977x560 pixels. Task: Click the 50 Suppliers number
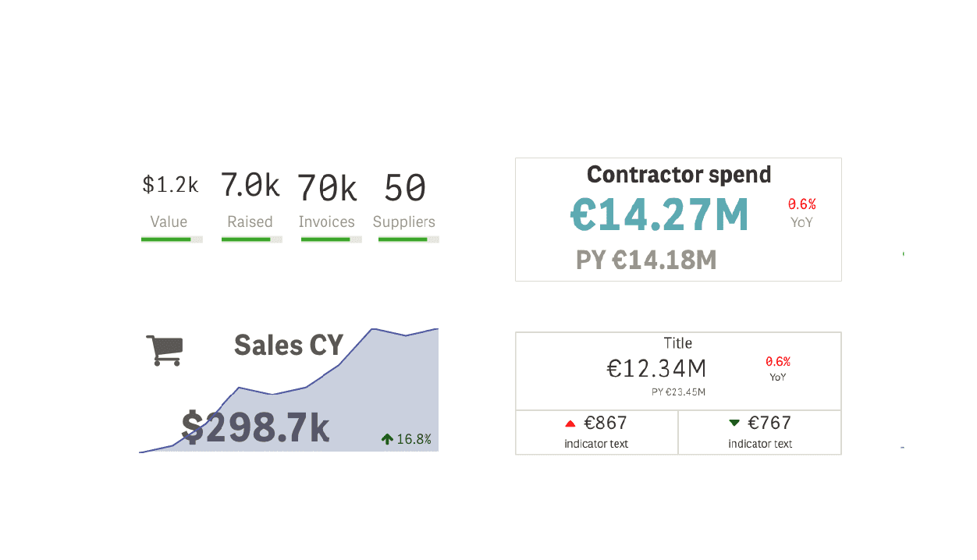click(405, 188)
